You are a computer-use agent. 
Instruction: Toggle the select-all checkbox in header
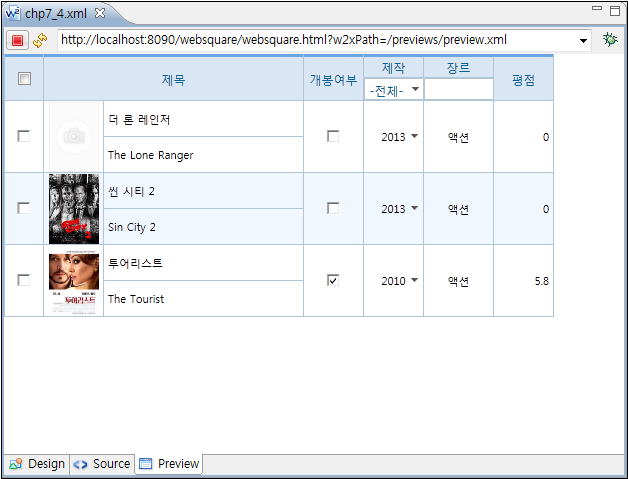tap(24, 79)
